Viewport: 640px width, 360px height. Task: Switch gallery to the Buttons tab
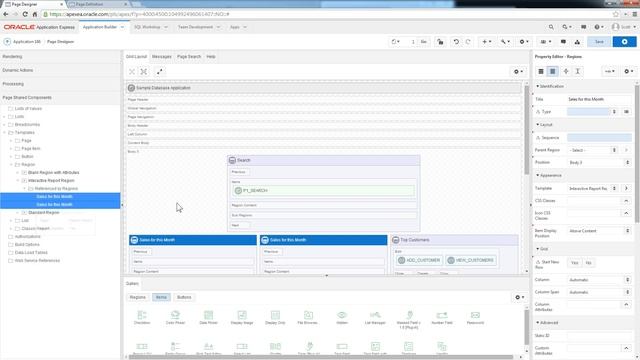(184, 297)
